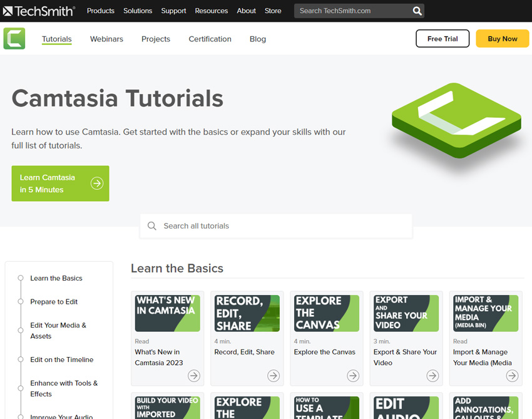The width and height of the screenshot is (532, 419).
Task: Open the Learn the Basics sidebar link
Action: (x=56, y=278)
